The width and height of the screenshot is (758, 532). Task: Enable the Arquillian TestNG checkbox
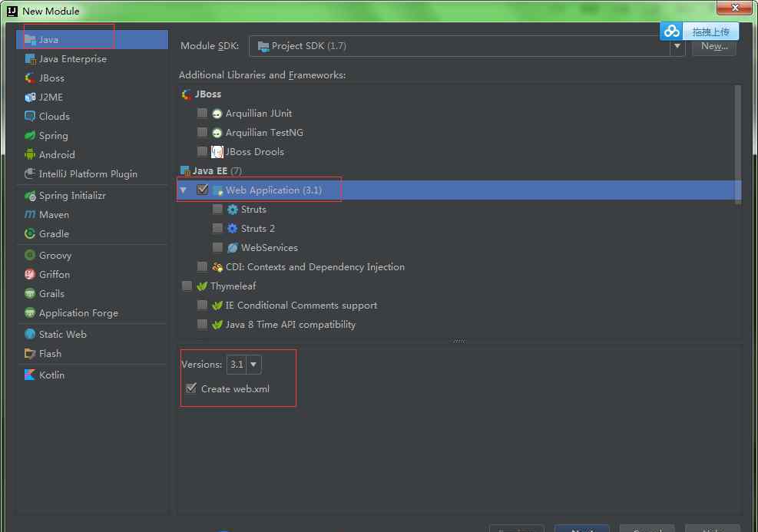click(x=202, y=132)
